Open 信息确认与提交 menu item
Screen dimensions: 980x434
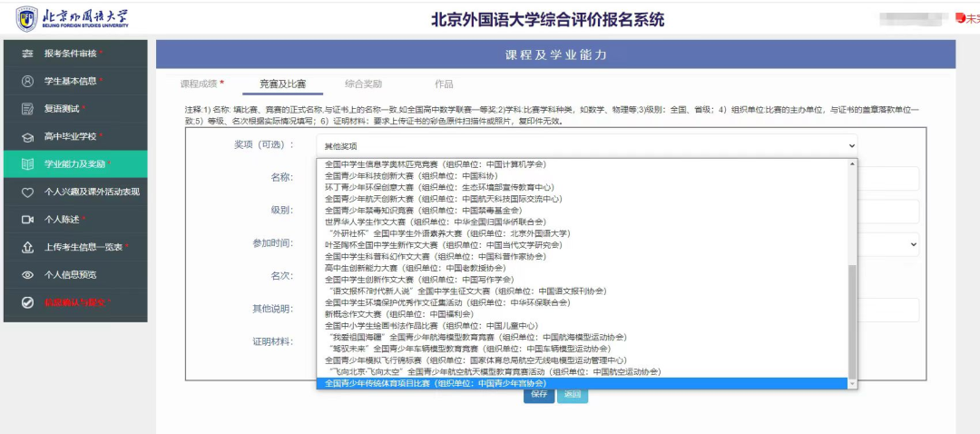(x=75, y=302)
